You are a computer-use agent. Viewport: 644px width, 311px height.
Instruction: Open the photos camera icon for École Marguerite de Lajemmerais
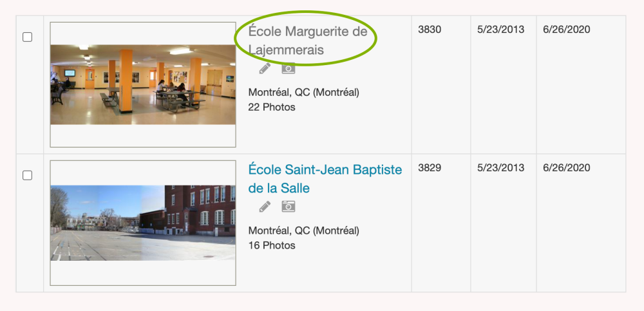(288, 68)
